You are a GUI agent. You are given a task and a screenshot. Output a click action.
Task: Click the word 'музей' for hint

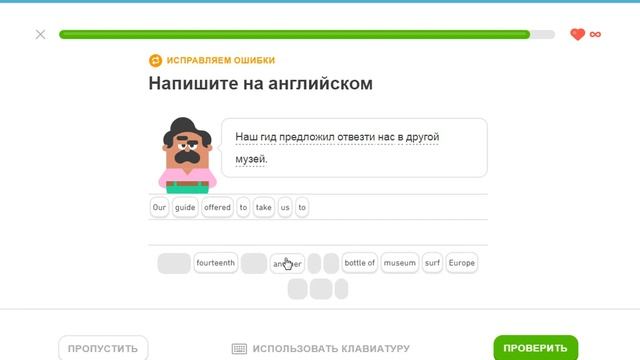[250, 160]
